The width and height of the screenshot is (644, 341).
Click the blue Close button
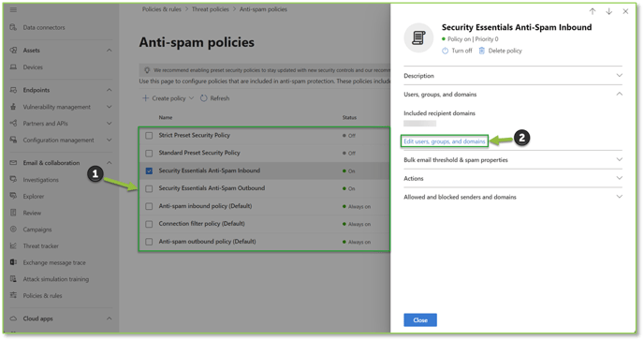point(420,320)
